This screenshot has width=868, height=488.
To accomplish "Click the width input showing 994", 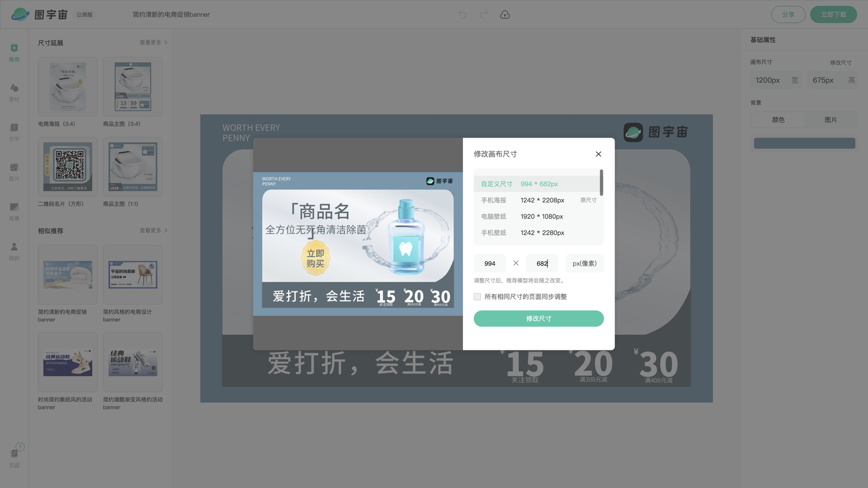I will (x=490, y=263).
